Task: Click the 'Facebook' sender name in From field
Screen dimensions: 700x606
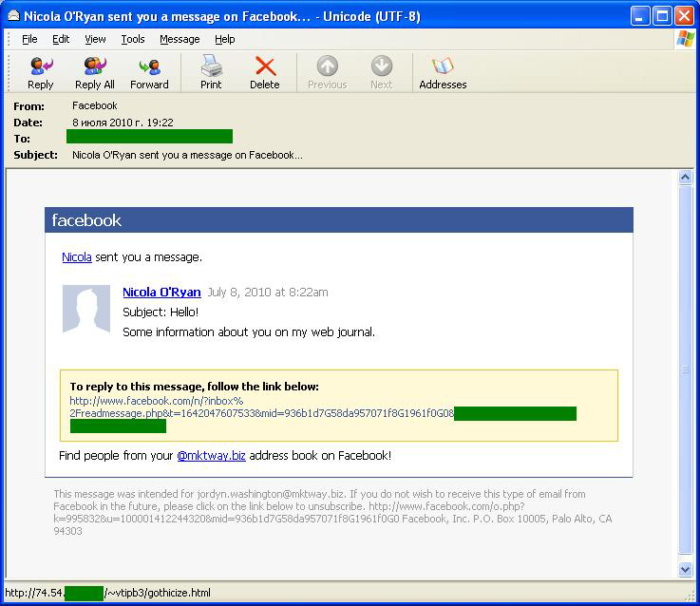Action: tap(95, 105)
